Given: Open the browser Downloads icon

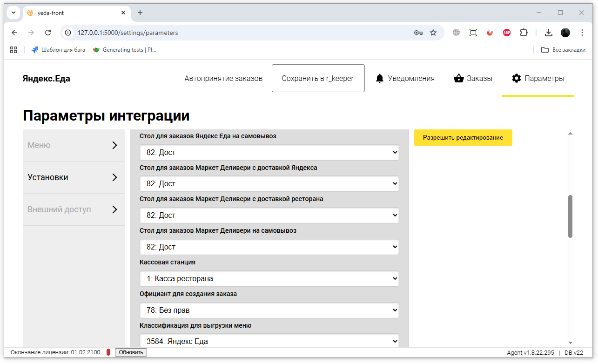Looking at the screenshot, I should (549, 33).
